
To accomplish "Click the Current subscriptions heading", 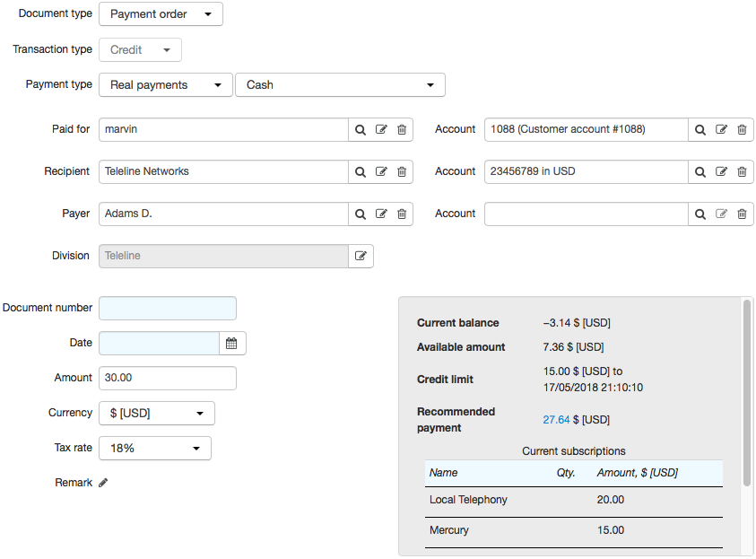I will click(574, 451).
